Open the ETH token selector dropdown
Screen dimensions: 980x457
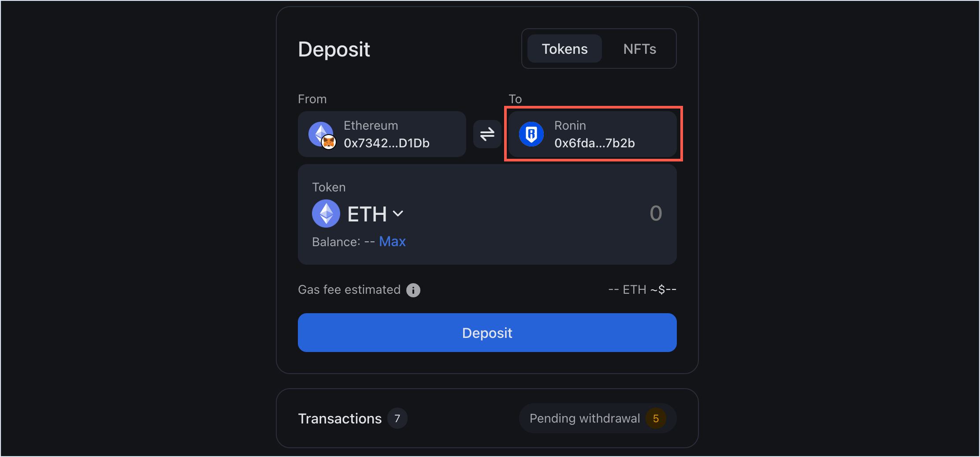click(x=376, y=214)
